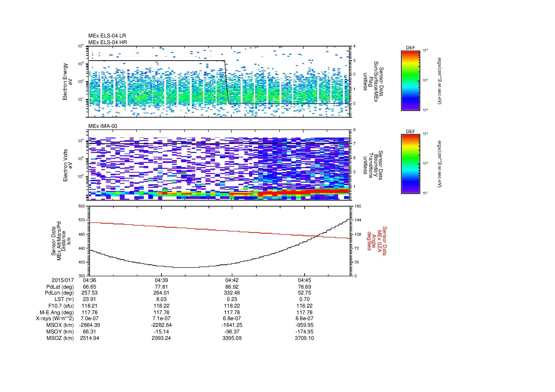Click the 'MSOZ (km)' row label
555x392 pixels.
[60, 338]
